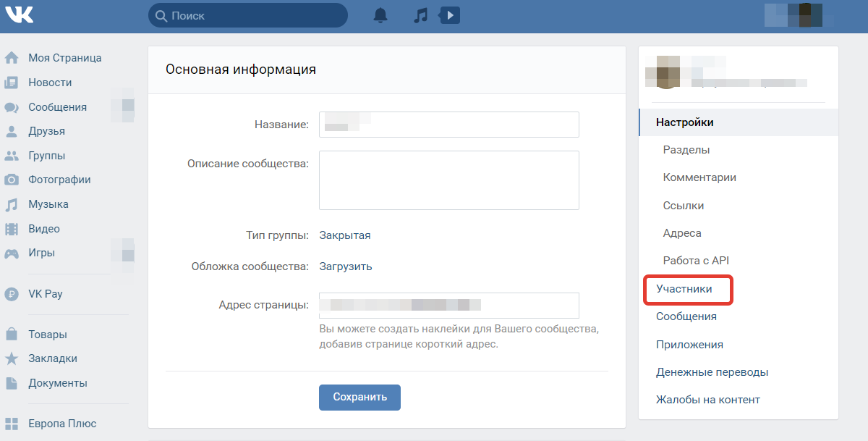This screenshot has height=441, width=868.
Task: Click the Описание сообщества text area
Action: [449, 180]
